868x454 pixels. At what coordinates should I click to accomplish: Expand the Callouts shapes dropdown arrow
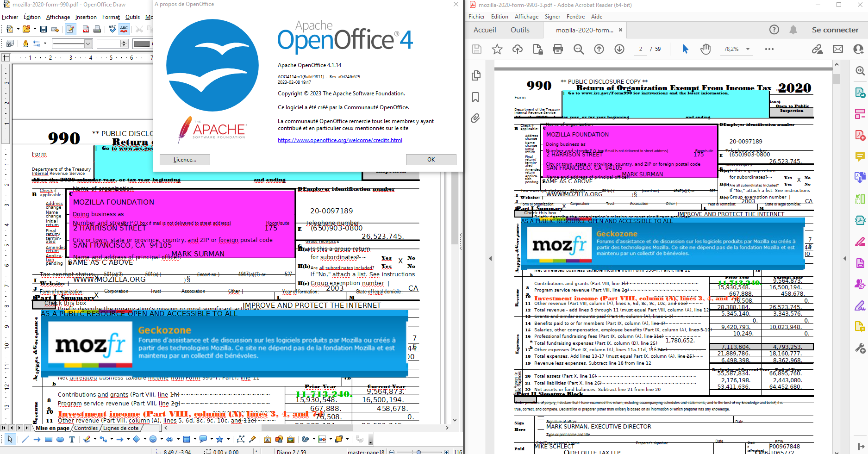pyautogui.click(x=212, y=439)
